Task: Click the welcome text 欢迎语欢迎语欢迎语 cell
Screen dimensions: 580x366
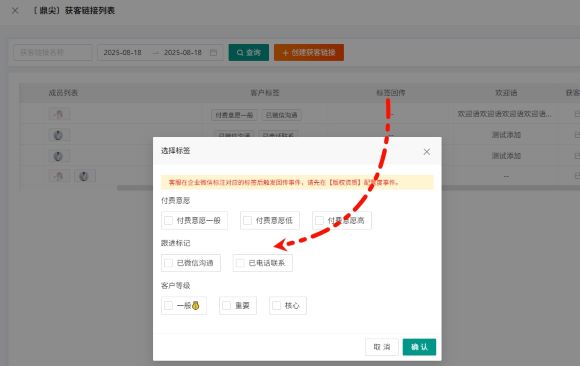Action: pyautogui.click(x=504, y=114)
